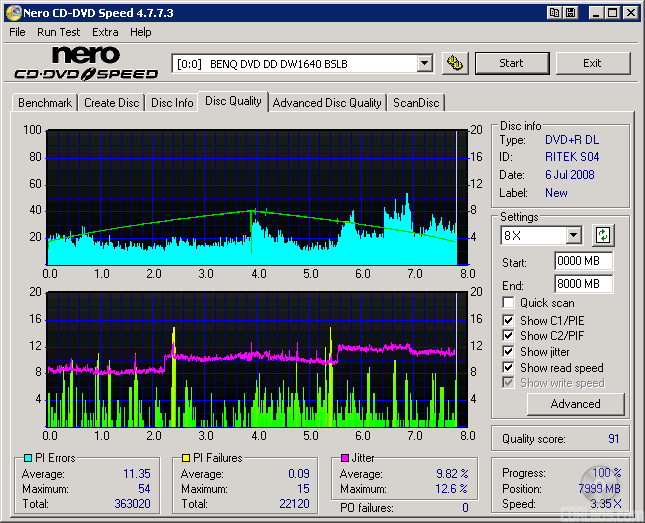Click the Advanced settings button
The height and width of the screenshot is (523, 645).
[x=575, y=404]
